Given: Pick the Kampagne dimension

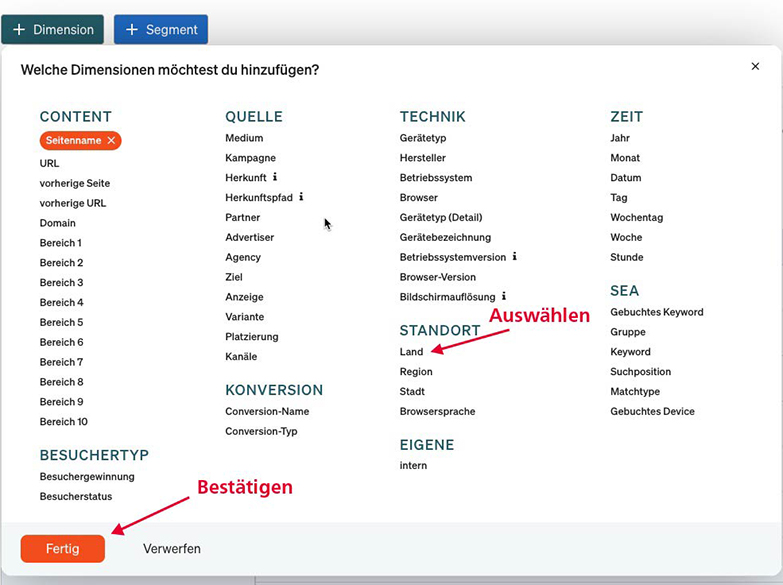Looking at the screenshot, I should [250, 158].
